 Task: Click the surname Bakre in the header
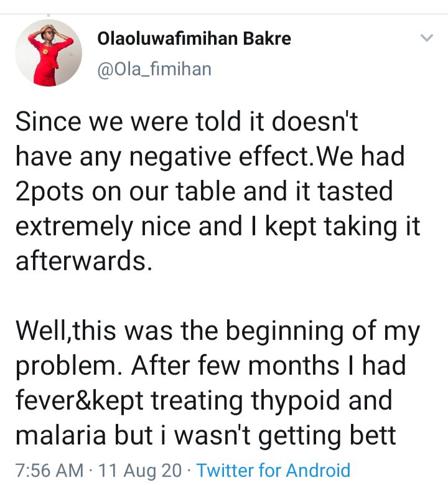(x=267, y=39)
